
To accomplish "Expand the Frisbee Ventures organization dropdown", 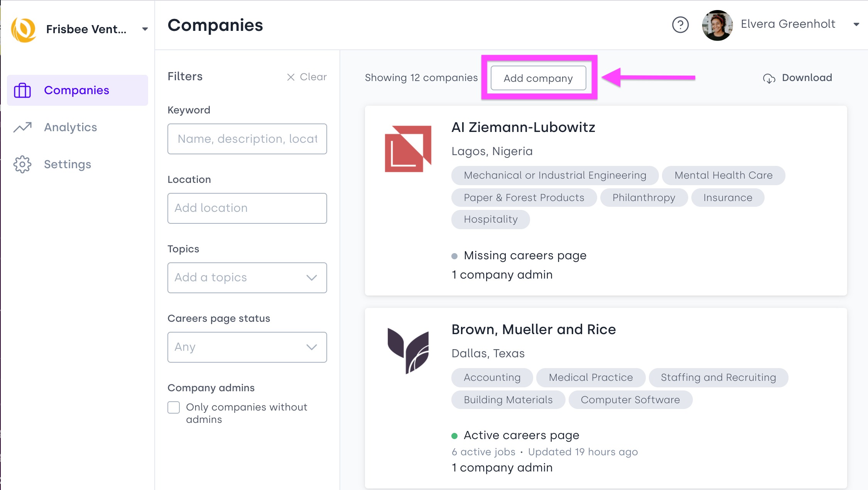I will 145,29.
